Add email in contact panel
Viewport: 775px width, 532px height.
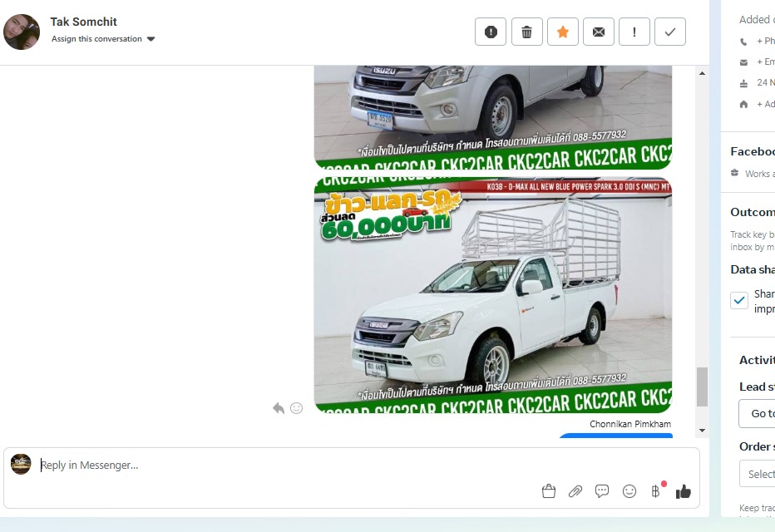[x=766, y=62]
